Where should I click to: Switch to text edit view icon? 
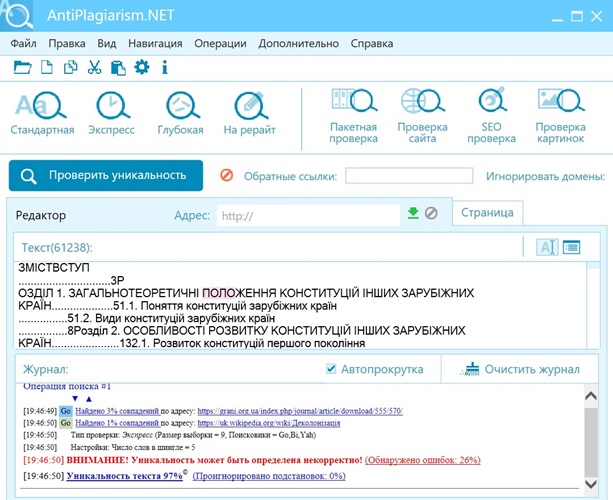(x=547, y=247)
